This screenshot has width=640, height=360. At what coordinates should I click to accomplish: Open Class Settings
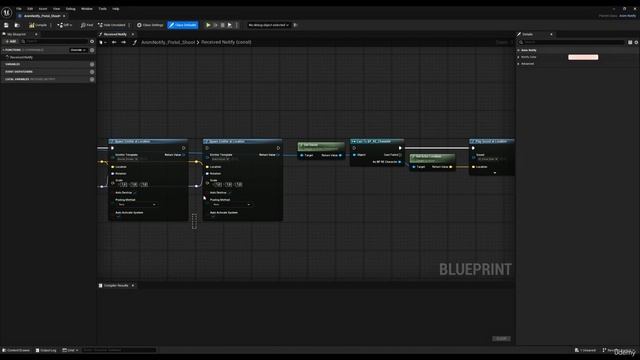(x=150, y=25)
